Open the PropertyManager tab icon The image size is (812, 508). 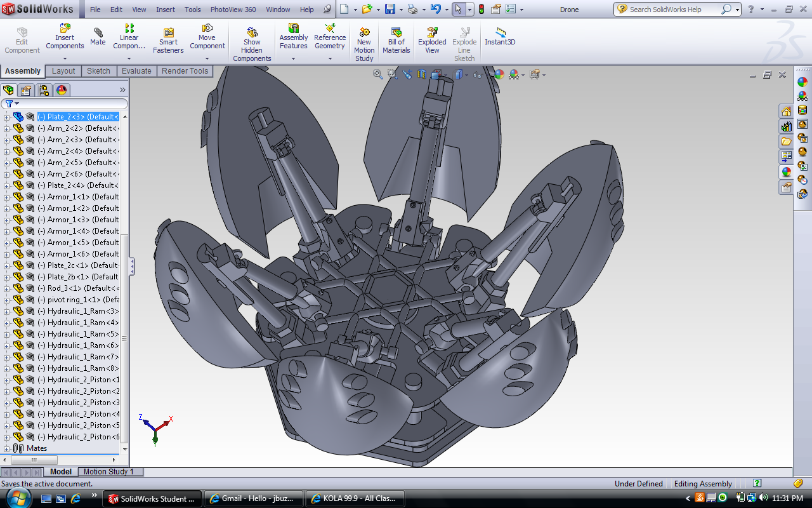(x=25, y=90)
